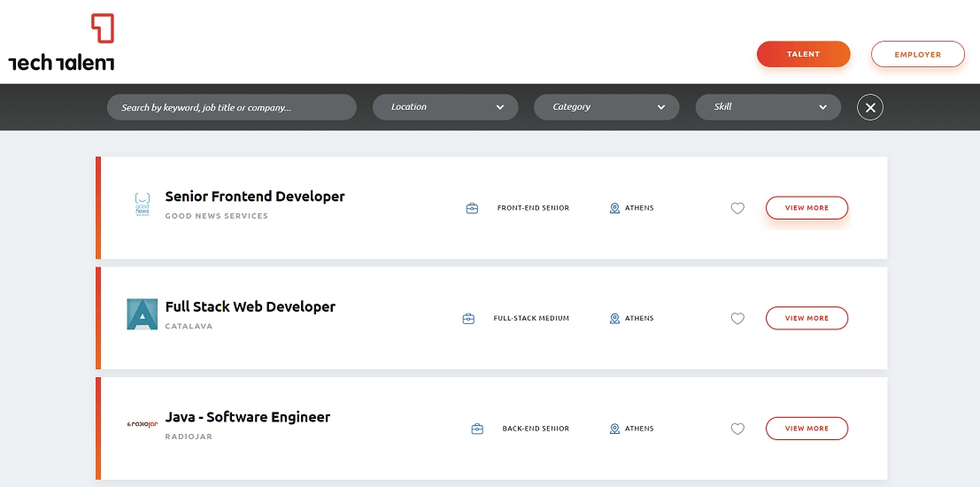Open the Senior Frontend Developer job title

click(x=255, y=197)
